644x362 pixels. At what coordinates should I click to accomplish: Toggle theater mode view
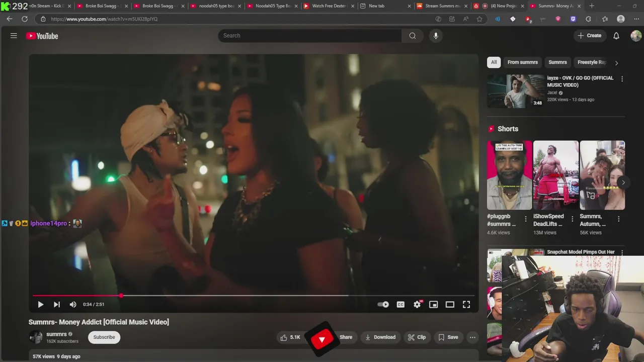(x=450, y=304)
